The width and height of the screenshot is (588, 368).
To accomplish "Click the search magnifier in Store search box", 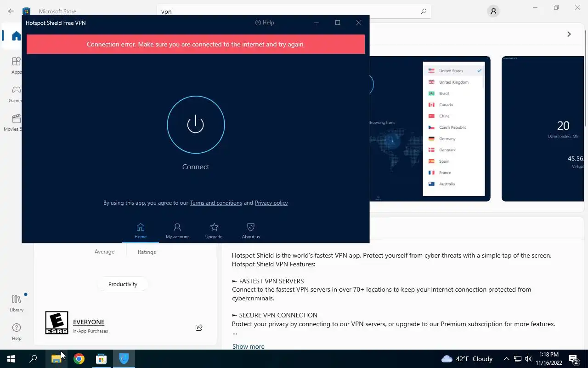I will [424, 11].
